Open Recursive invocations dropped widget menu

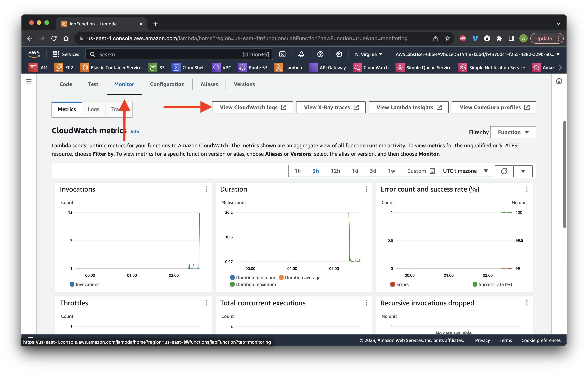(x=527, y=303)
